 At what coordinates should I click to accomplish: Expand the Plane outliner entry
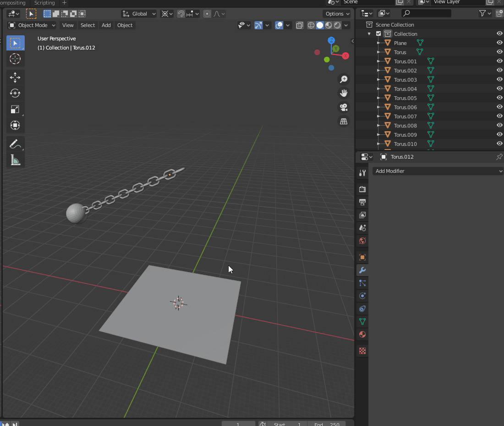[378, 43]
